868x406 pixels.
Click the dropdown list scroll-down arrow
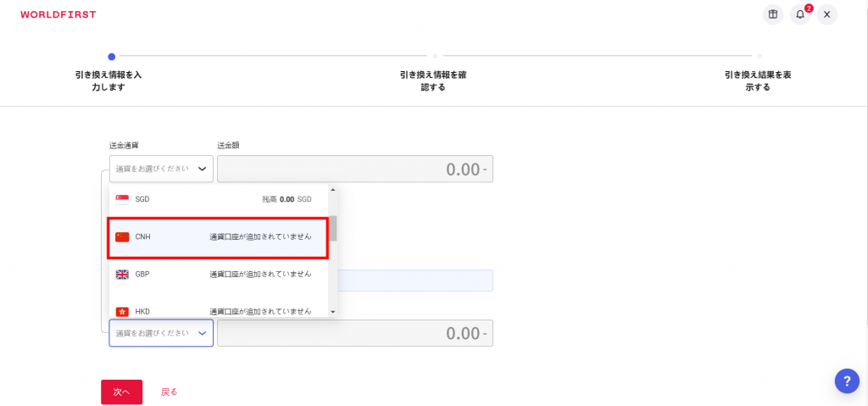[x=332, y=312]
